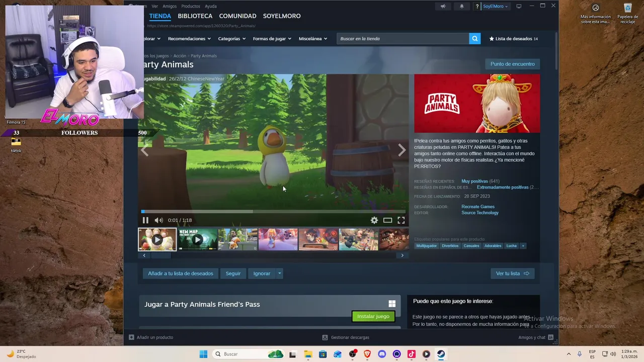Screen dimensions: 644x362
Task: Open Lista de deseados
Action: click(513, 39)
